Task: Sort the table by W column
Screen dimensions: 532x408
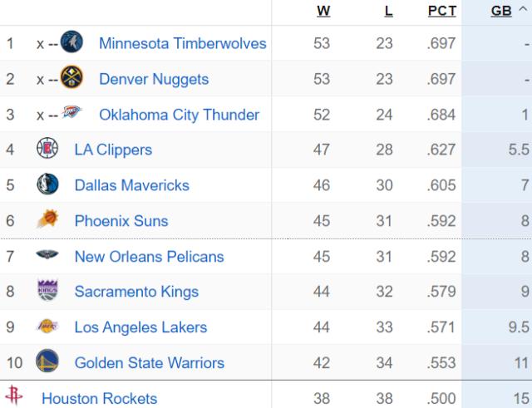Action: [323, 12]
